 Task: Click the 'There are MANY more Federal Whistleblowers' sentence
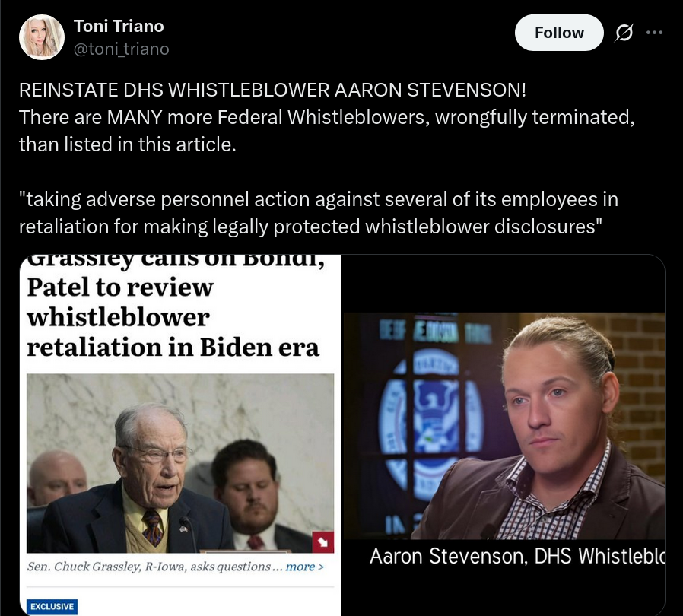pyautogui.click(x=327, y=131)
